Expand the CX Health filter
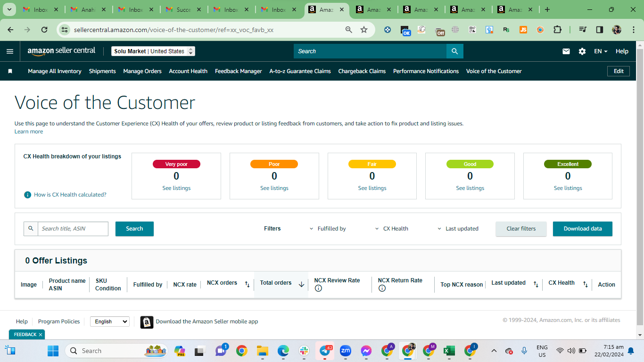 click(x=391, y=229)
